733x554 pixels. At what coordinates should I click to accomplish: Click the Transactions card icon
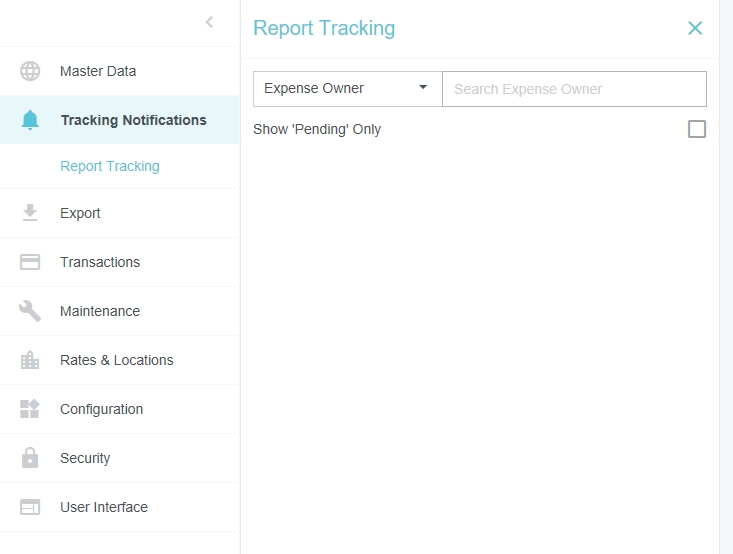[30, 262]
